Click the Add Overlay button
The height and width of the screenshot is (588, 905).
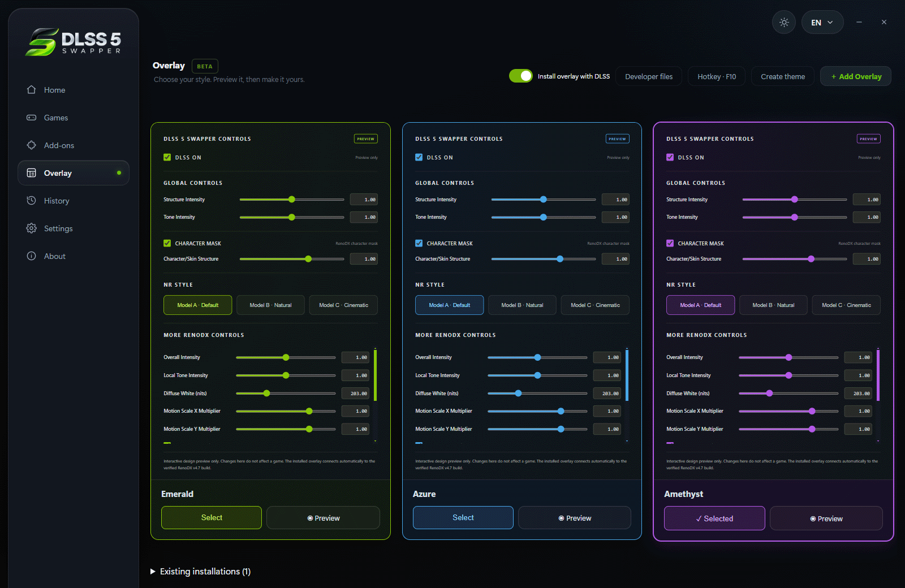point(856,76)
